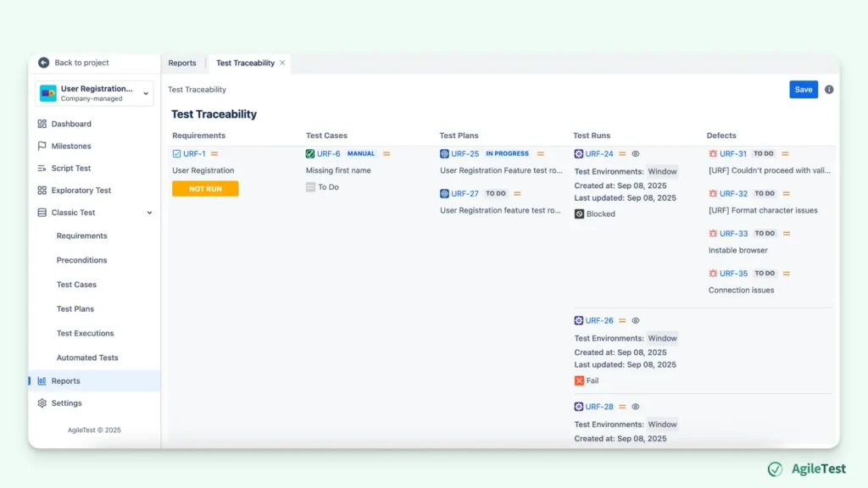Open Test Plans in the sidebar
Image resolution: width=868 pixels, height=488 pixels.
click(75, 308)
